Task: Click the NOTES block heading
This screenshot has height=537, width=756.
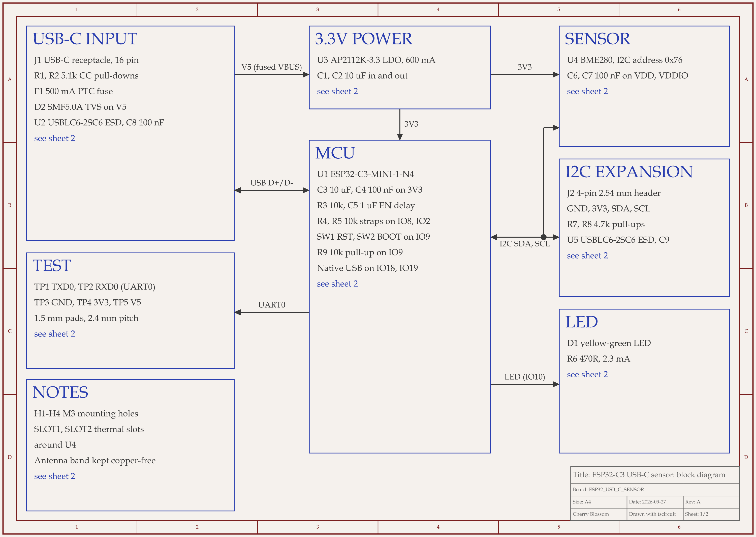Action: [x=60, y=392]
